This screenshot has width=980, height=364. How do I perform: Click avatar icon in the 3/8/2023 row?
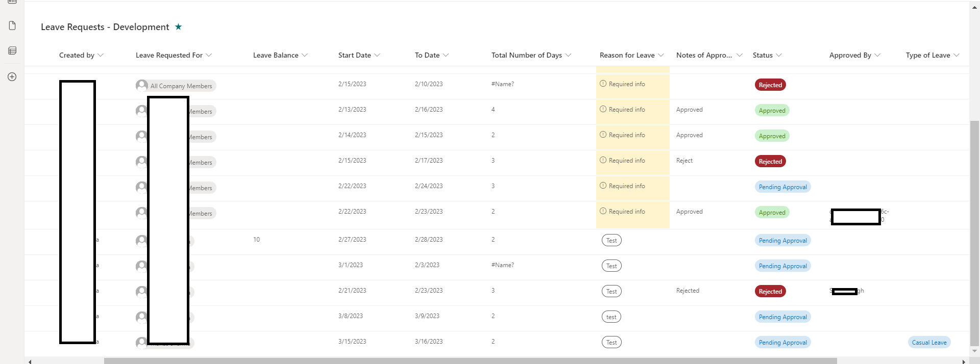click(141, 317)
